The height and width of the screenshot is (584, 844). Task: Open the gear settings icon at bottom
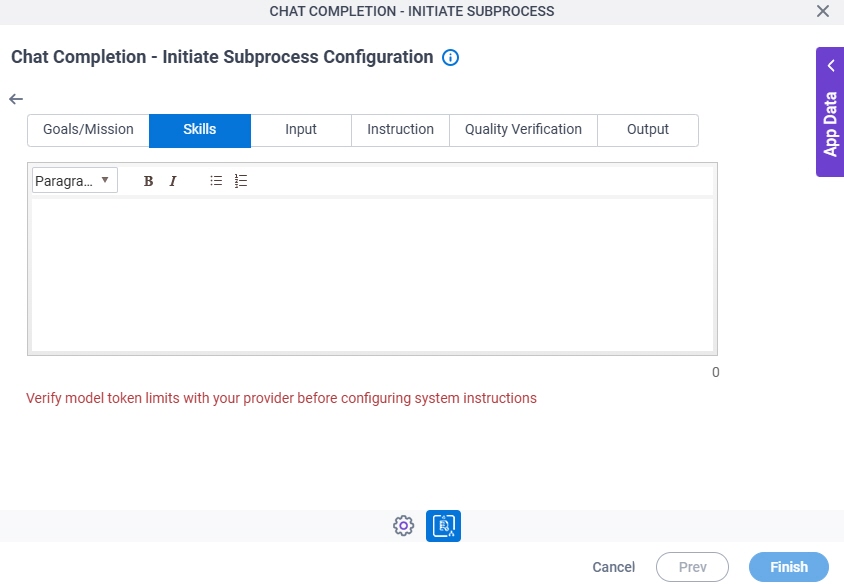pos(403,526)
